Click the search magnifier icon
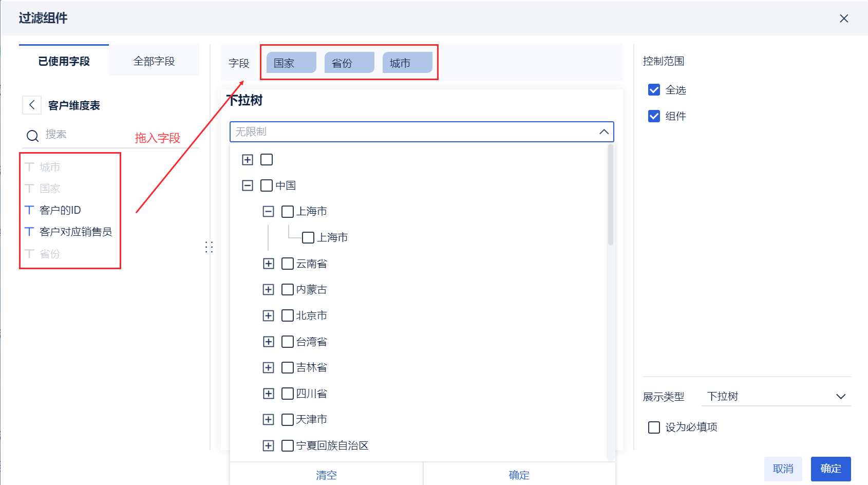This screenshot has height=485, width=868. coord(32,136)
